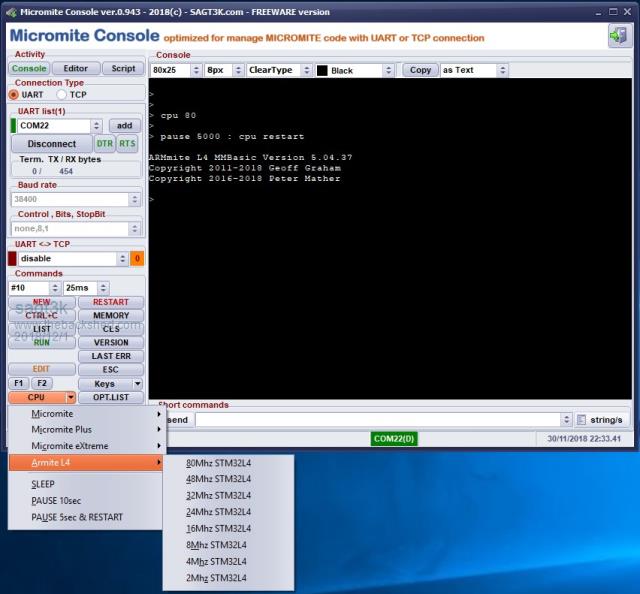Screen dimensions: 640x594
Task: Click Copy in the console toolbar
Action: (421, 71)
